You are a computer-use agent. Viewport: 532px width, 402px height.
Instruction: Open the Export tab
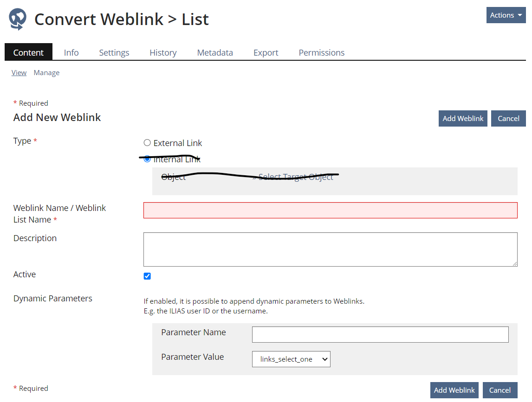(266, 52)
